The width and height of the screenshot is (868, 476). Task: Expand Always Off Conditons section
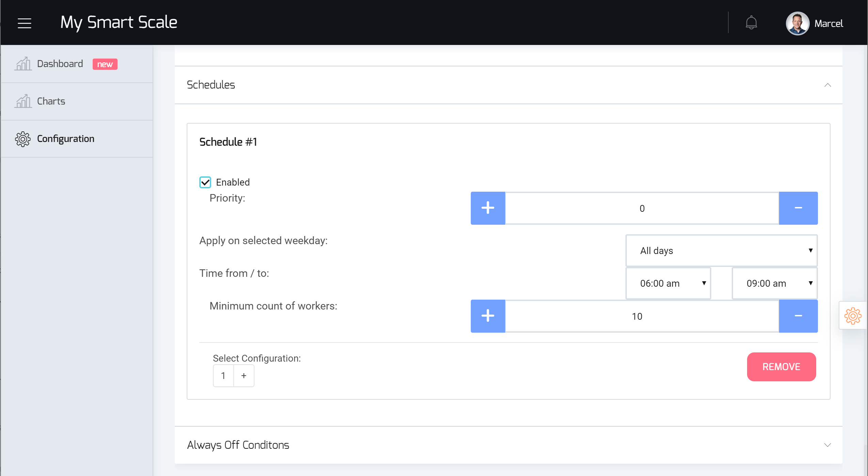[827, 445]
